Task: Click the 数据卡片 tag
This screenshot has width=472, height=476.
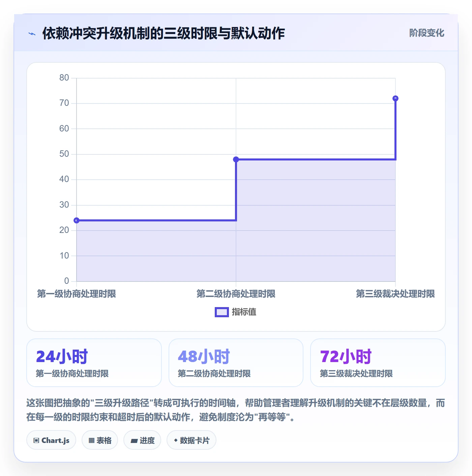Action: point(191,440)
